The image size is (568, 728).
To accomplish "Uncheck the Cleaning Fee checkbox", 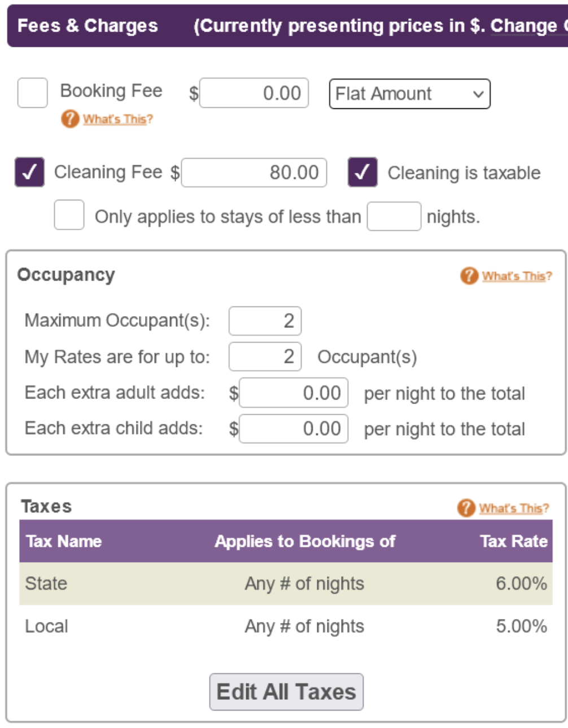I will point(29,173).
